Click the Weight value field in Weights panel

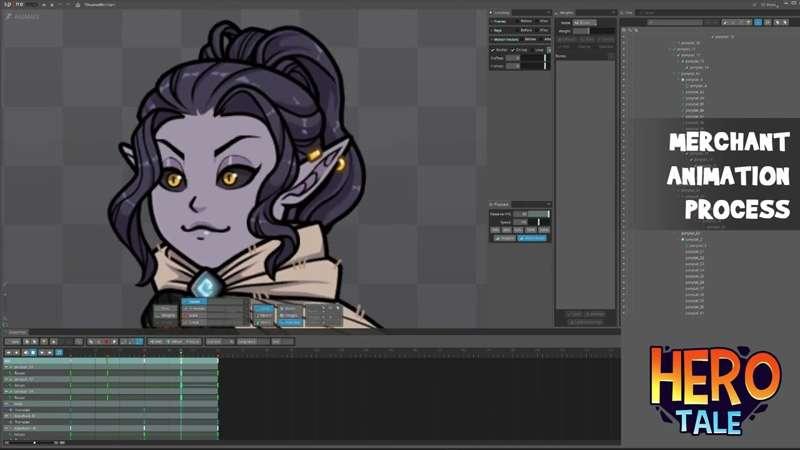coord(581,31)
